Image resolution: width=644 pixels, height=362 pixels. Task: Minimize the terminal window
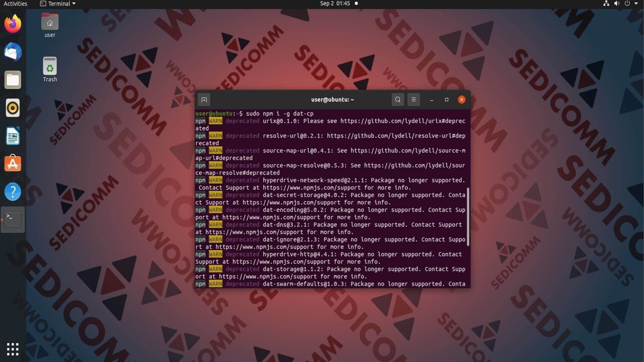[x=432, y=100]
